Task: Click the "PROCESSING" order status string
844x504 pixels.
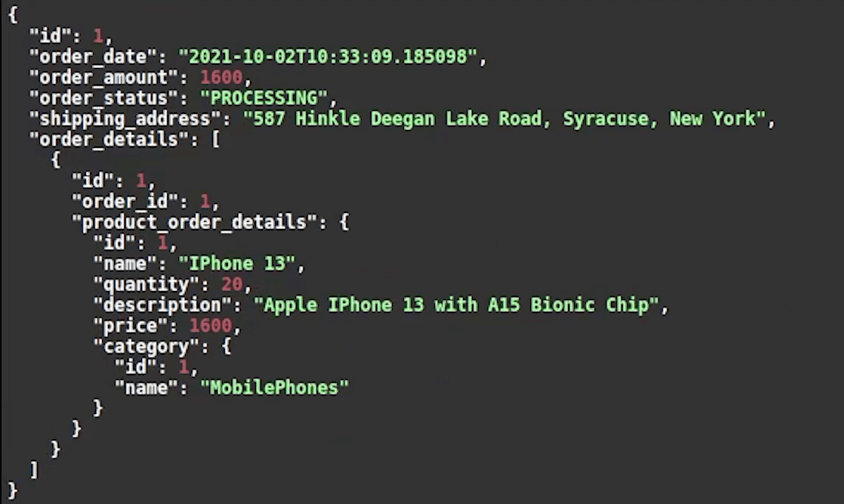Action: [264, 98]
